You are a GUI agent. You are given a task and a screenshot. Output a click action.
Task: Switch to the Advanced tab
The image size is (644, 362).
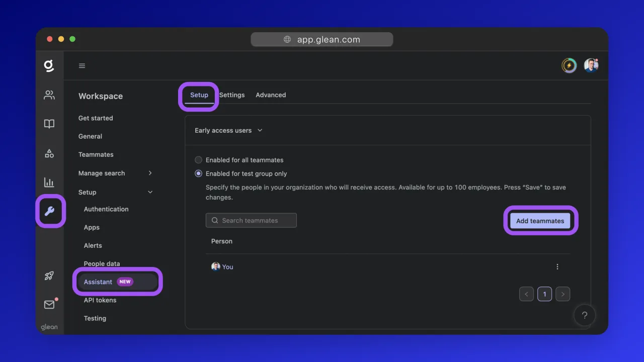271,95
